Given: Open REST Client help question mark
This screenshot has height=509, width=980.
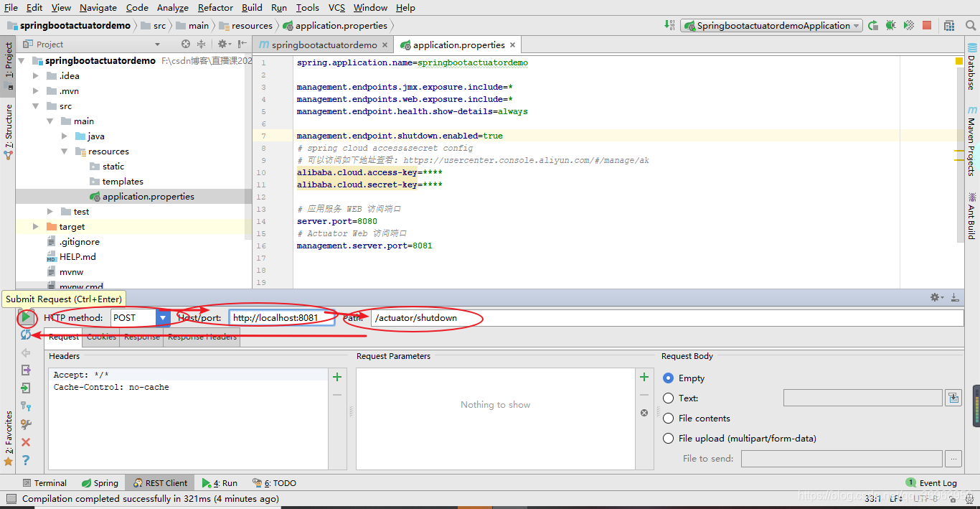Looking at the screenshot, I should tap(26, 460).
